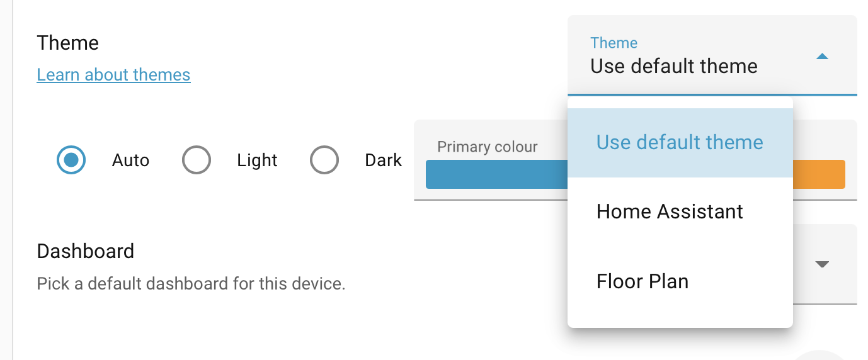
Task: Pick the Home Assistant theme option
Action: click(670, 211)
